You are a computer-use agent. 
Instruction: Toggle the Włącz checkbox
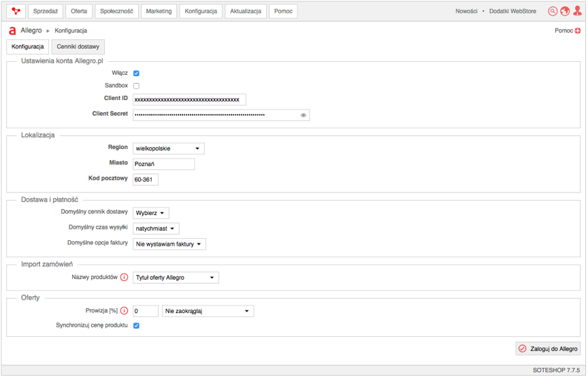point(137,73)
